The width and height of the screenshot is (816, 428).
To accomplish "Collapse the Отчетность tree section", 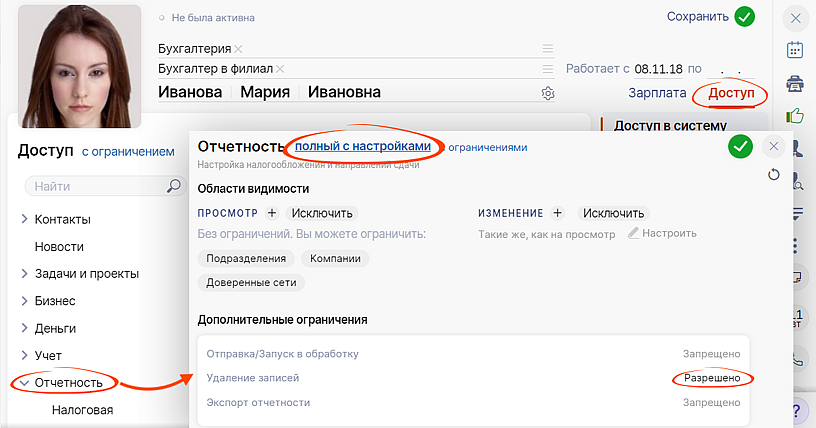I will [x=24, y=382].
